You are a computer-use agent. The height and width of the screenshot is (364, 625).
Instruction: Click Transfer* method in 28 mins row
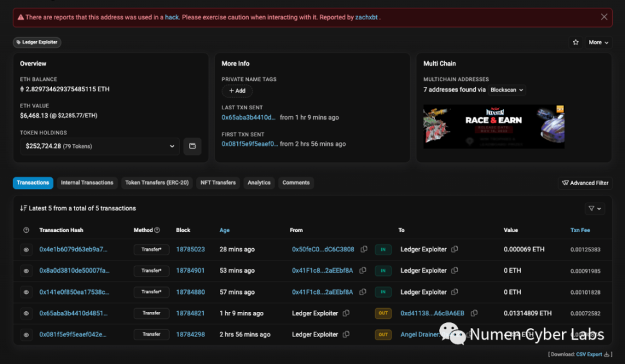coord(152,250)
